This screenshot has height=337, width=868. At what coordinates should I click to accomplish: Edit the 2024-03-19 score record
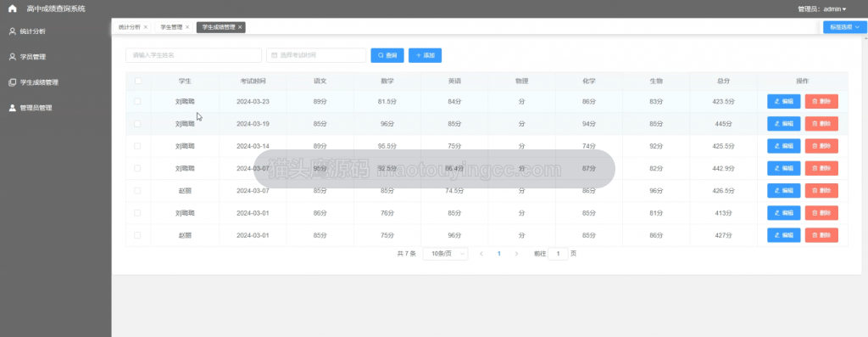point(784,124)
